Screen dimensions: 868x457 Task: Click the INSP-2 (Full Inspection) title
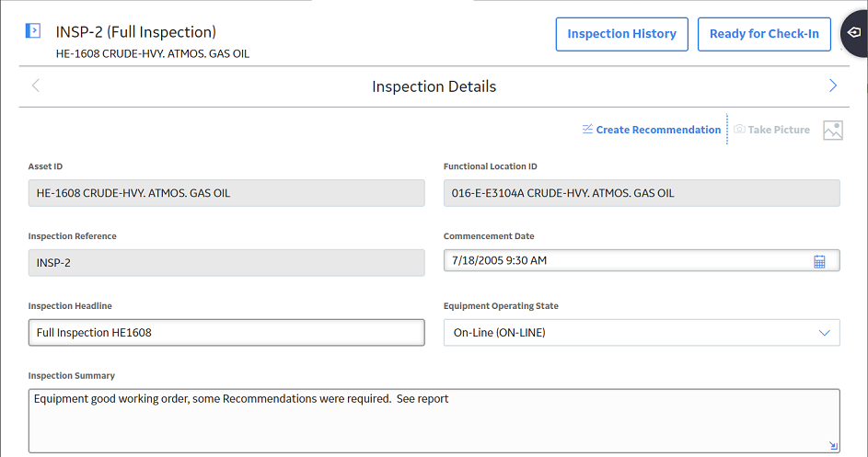[135, 32]
